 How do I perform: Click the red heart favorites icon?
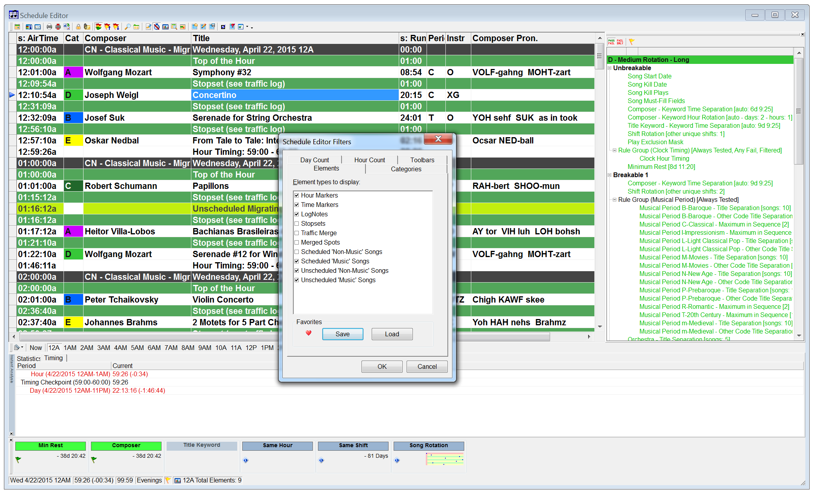coord(309,333)
